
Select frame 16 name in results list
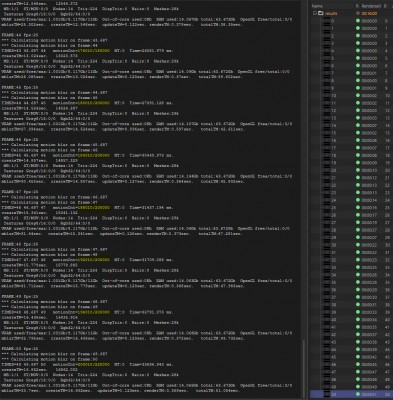tap(334, 140)
